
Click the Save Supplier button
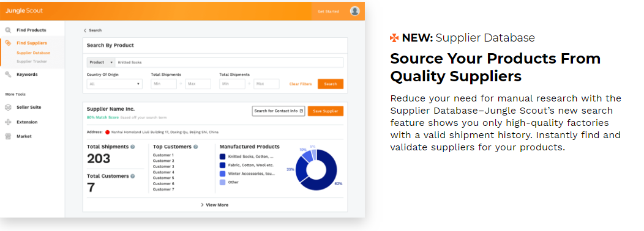click(x=325, y=111)
